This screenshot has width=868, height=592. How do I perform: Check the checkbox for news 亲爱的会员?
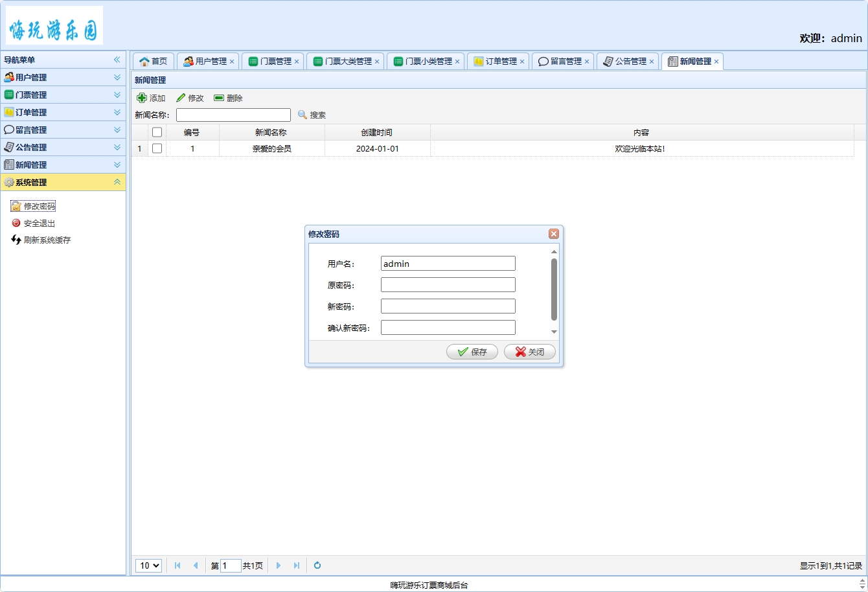coord(157,148)
